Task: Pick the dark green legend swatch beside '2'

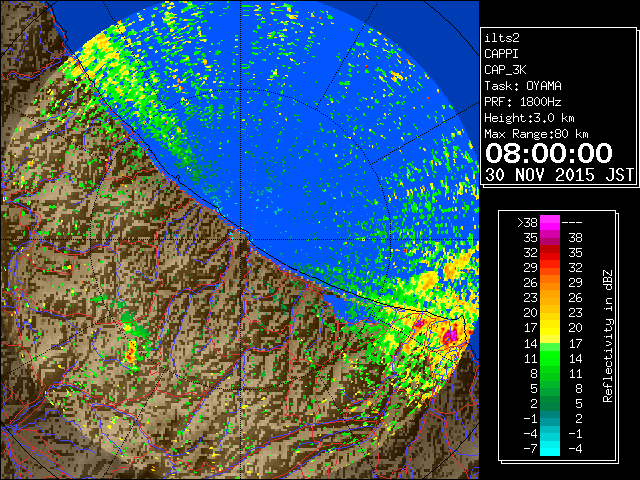Action: pyautogui.click(x=550, y=403)
